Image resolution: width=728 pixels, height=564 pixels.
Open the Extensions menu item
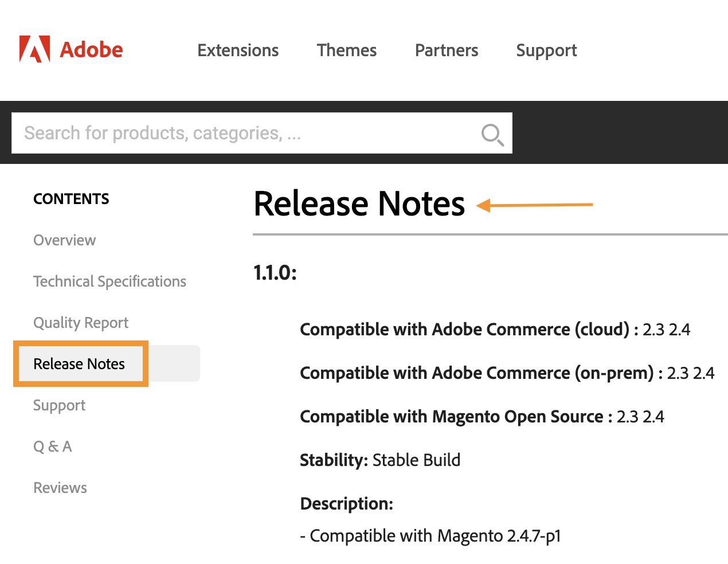238,50
